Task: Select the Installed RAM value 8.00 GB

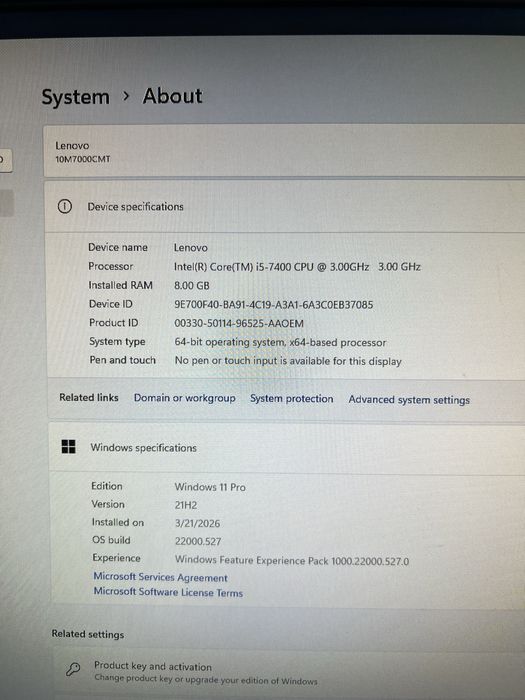Action: tap(192, 286)
